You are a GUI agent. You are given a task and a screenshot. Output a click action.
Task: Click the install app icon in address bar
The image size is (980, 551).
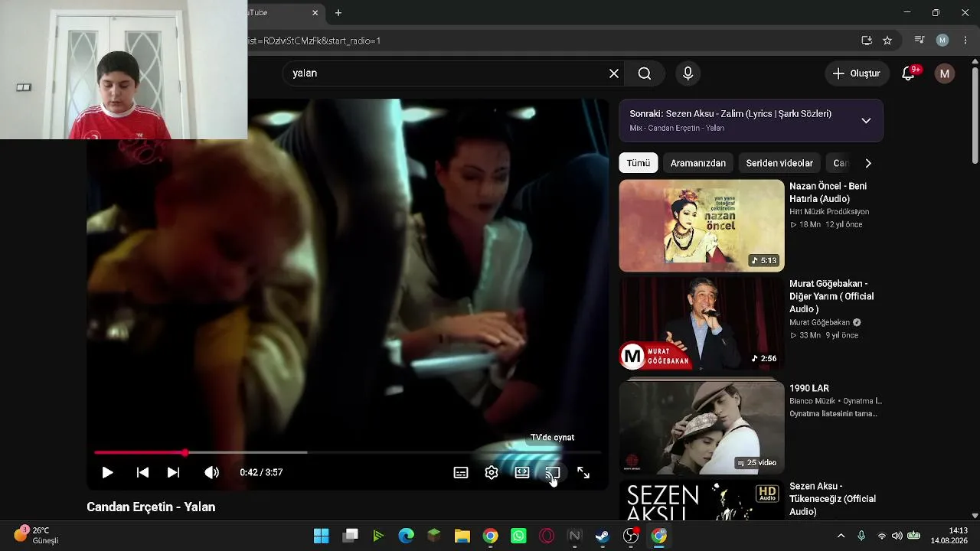[x=867, y=41]
